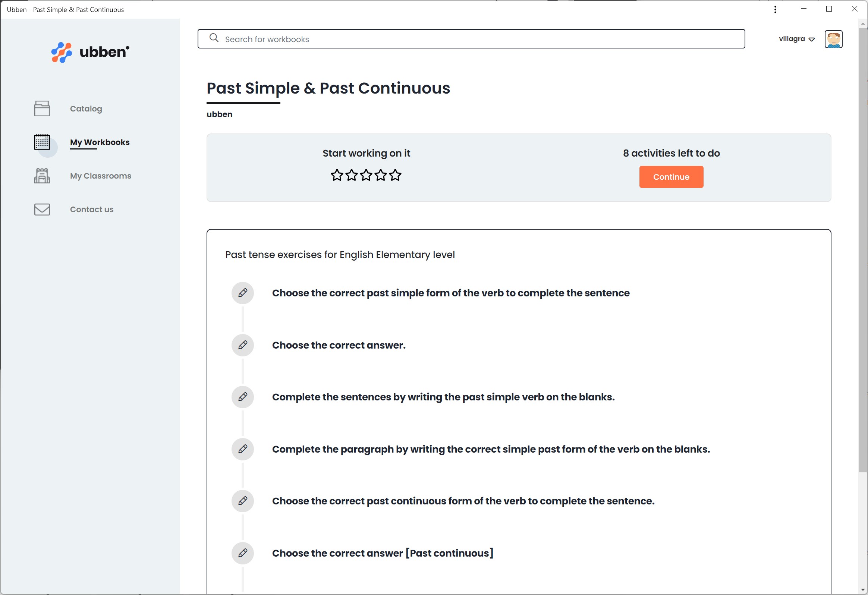The image size is (868, 595).
Task: Open the three-dot window menu
Action: click(775, 9)
